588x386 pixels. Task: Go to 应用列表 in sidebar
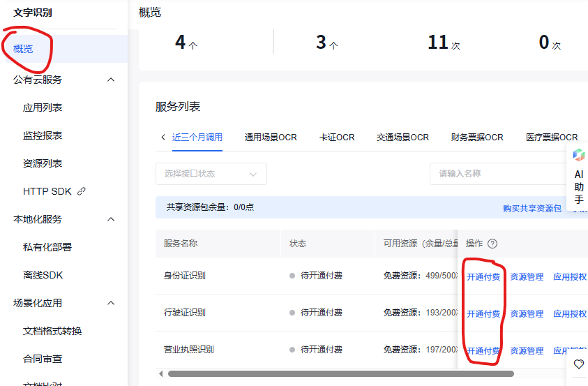pos(43,107)
